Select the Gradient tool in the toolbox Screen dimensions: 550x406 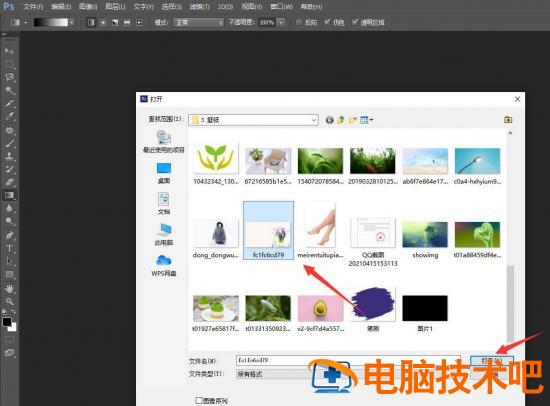(9, 195)
